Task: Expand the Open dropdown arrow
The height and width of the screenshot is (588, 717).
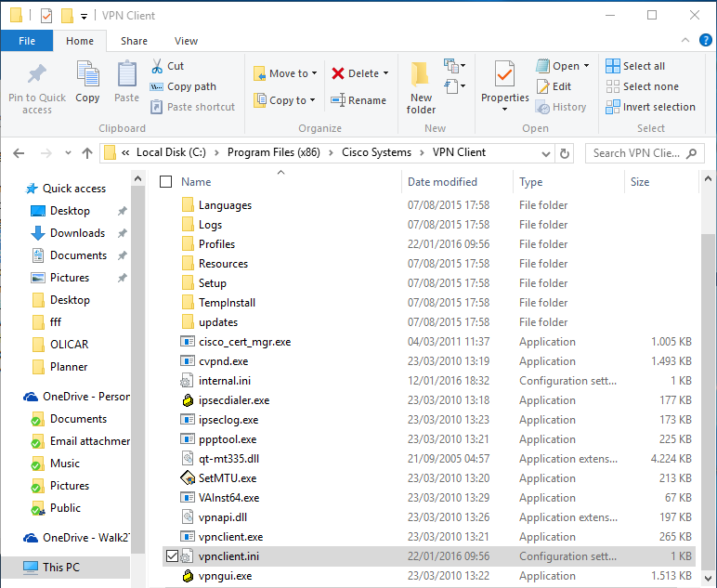Action: [x=586, y=66]
